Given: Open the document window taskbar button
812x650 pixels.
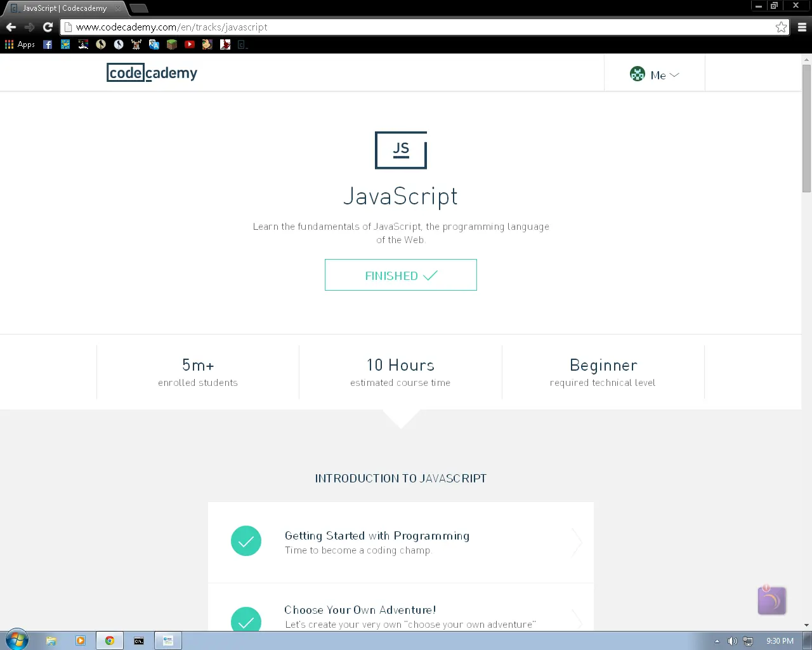Looking at the screenshot, I should pos(168,640).
